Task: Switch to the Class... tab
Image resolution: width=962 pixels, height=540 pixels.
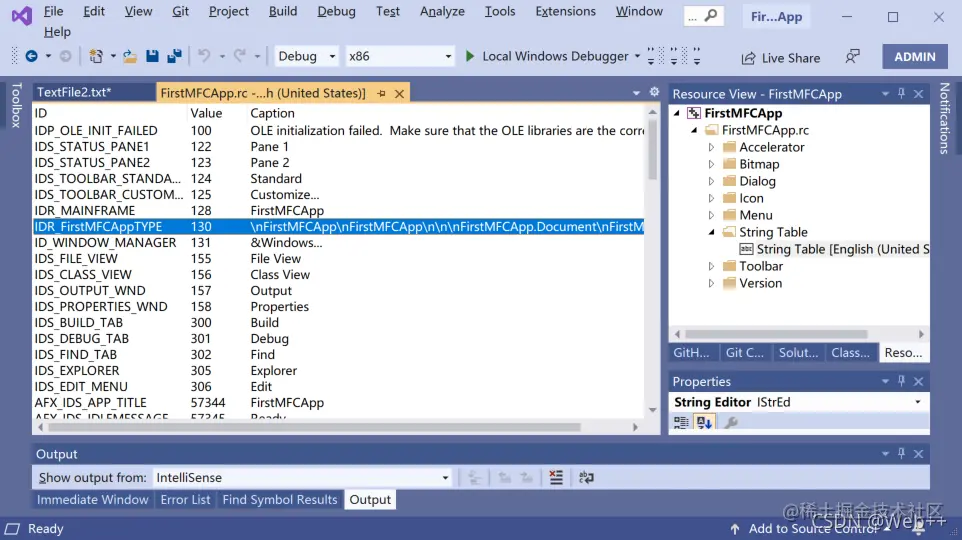Action: click(850, 352)
